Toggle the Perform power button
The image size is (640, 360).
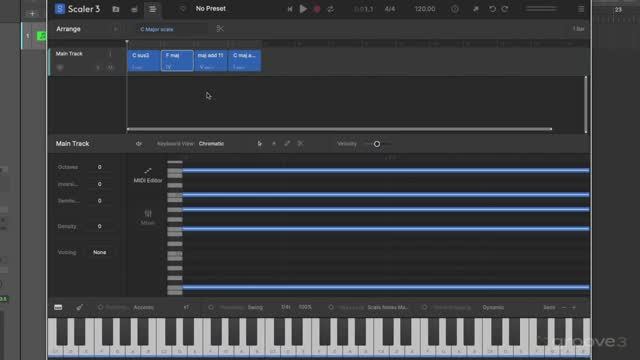click(x=100, y=307)
